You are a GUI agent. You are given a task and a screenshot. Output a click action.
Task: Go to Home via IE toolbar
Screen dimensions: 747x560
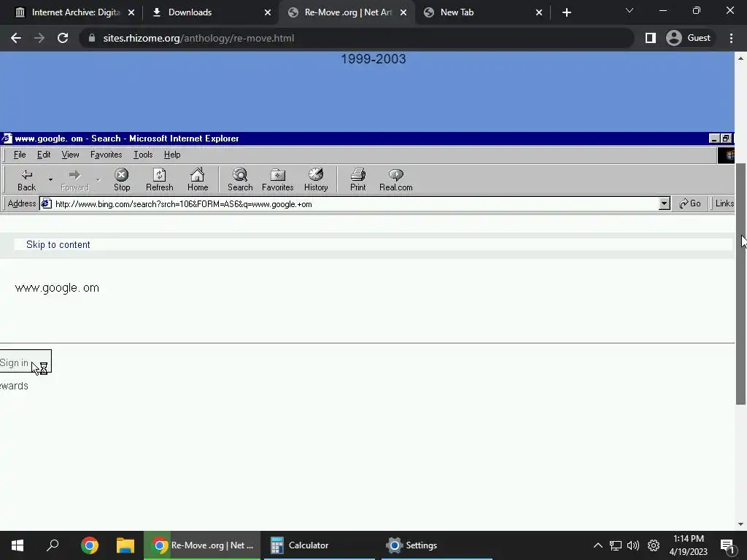[x=198, y=179]
